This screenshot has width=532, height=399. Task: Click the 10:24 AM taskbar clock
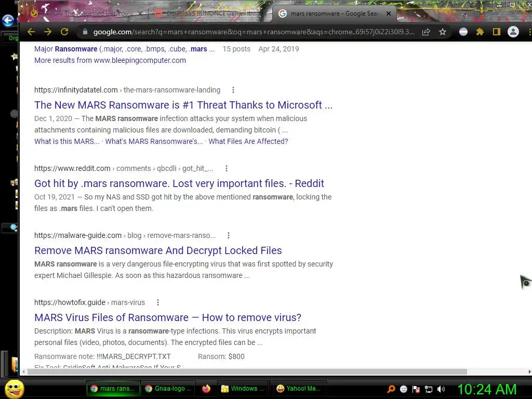(x=487, y=389)
